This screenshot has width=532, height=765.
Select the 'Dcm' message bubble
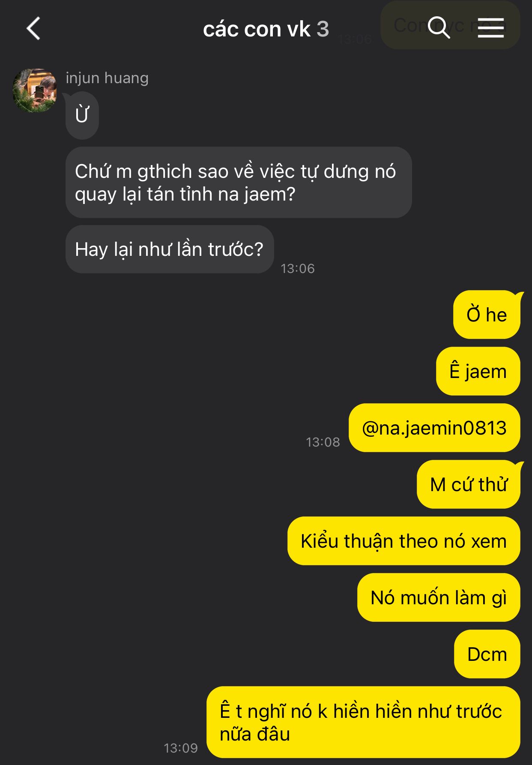point(487,654)
